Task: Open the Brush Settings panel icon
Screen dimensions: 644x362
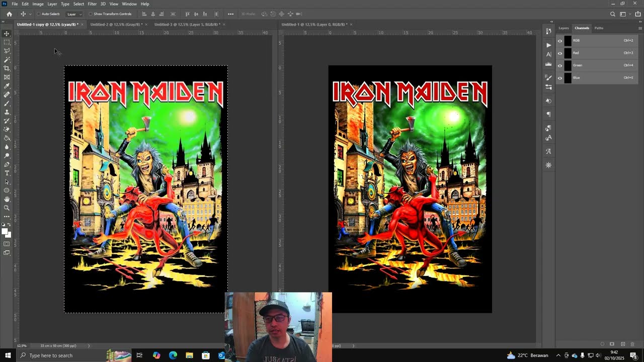Action: pyautogui.click(x=548, y=78)
